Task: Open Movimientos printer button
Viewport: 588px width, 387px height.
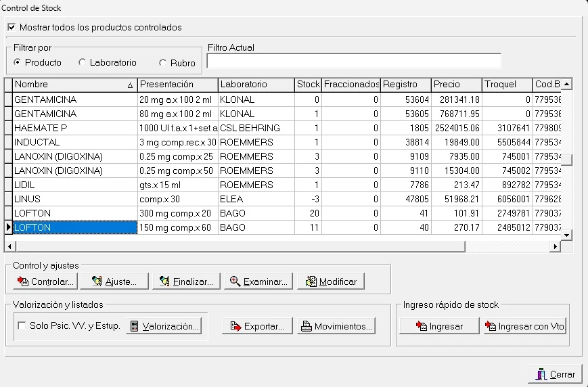Action: tap(336, 326)
